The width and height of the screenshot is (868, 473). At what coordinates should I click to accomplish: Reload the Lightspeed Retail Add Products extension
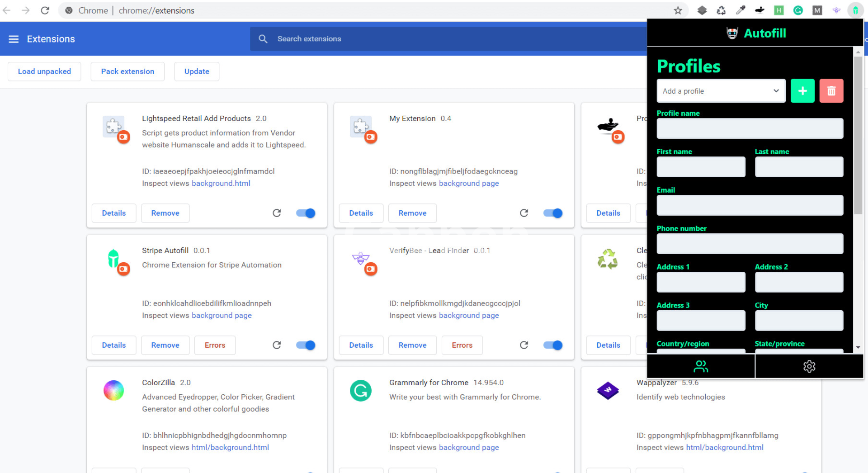point(277,213)
